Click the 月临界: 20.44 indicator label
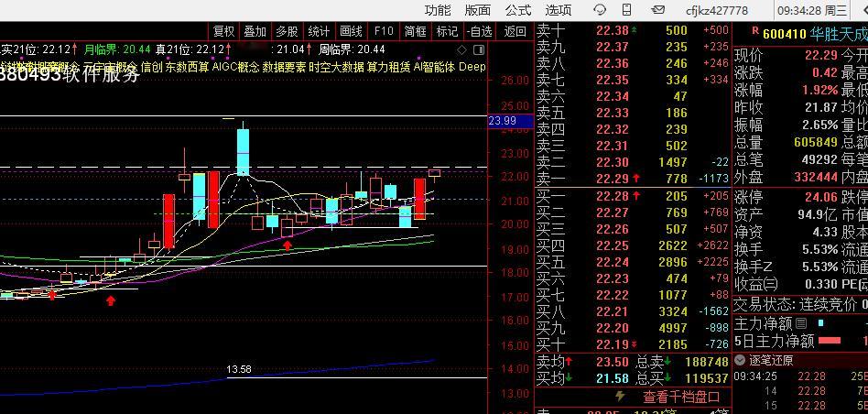This screenshot has width=868, height=414. click(117, 49)
